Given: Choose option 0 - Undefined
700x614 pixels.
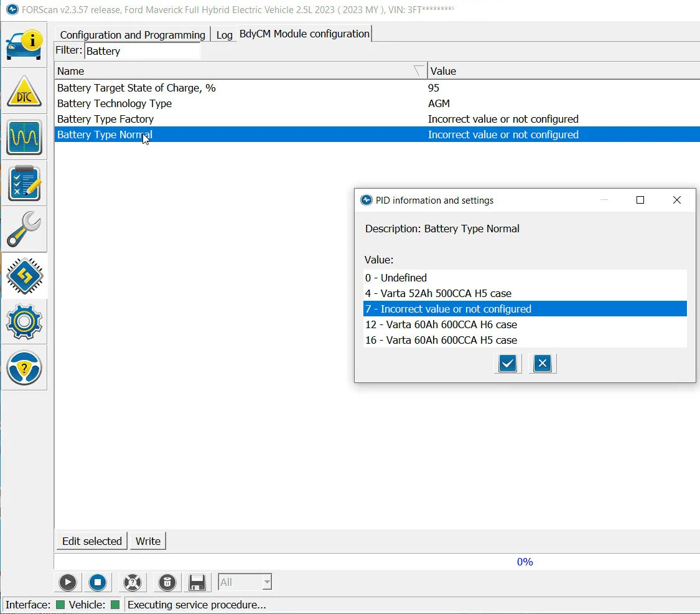Looking at the screenshot, I should 525,278.
